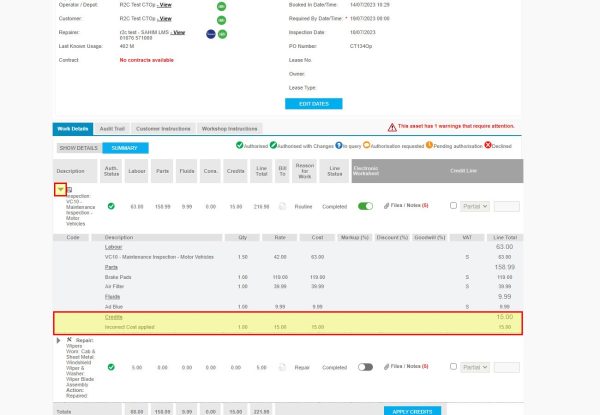Click the Bill To document icon on Repair row
600x415 pixels.
click(x=282, y=367)
